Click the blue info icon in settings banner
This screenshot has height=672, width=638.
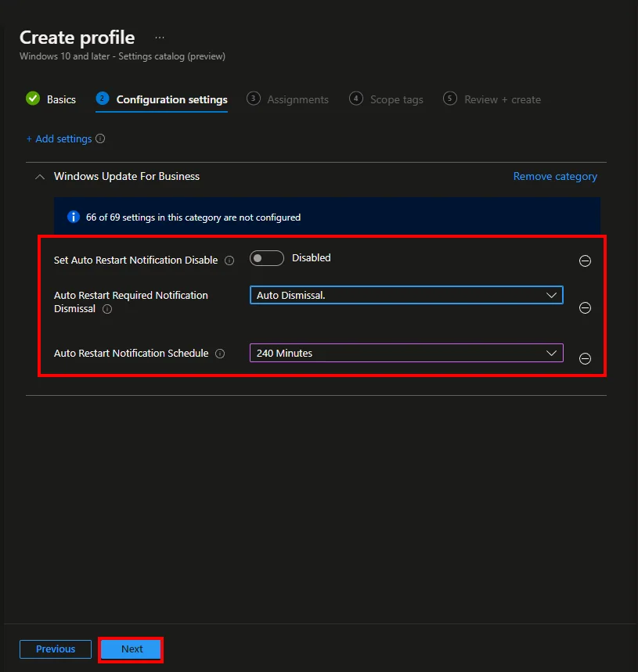(74, 217)
